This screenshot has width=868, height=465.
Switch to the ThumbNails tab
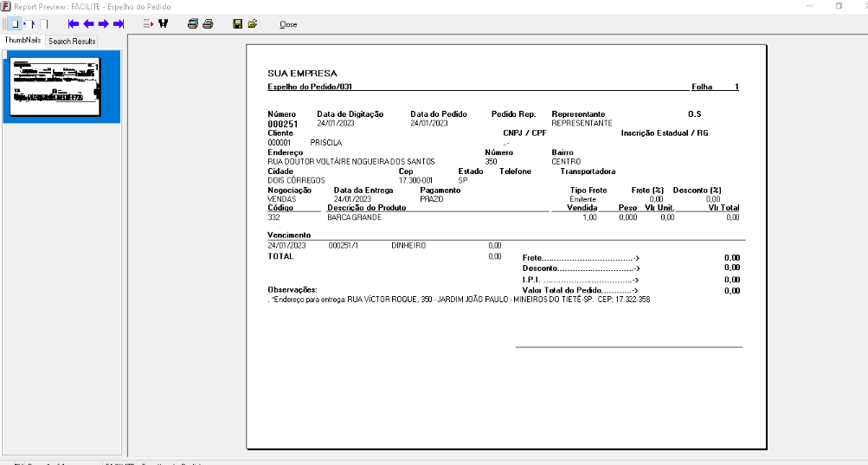23,40
